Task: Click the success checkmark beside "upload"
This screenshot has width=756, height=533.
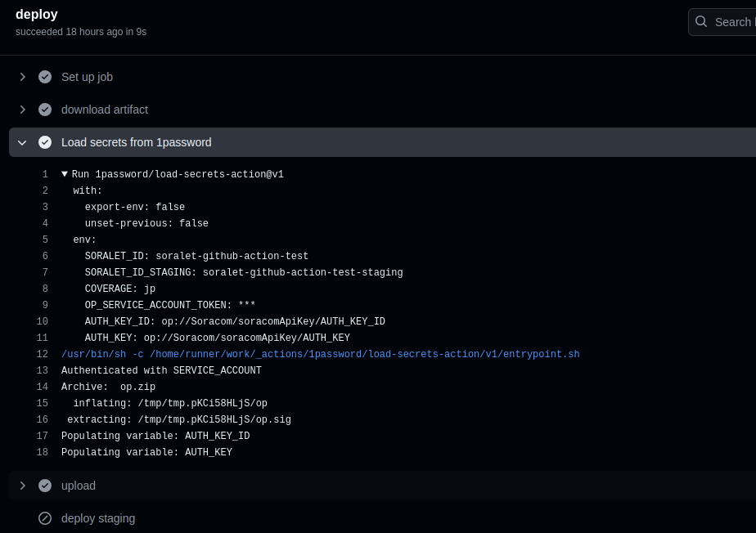Action: point(45,486)
